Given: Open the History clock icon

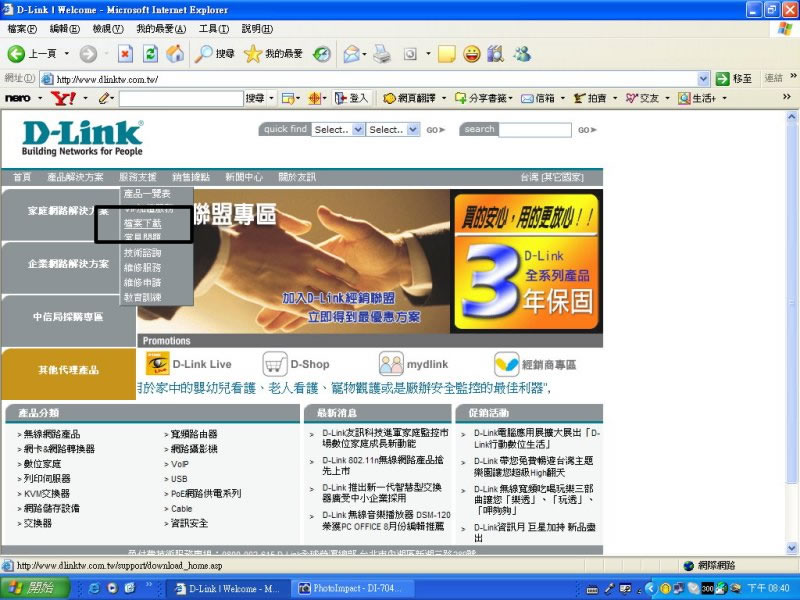Looking at the screenshot, I should tap(322, 54).
